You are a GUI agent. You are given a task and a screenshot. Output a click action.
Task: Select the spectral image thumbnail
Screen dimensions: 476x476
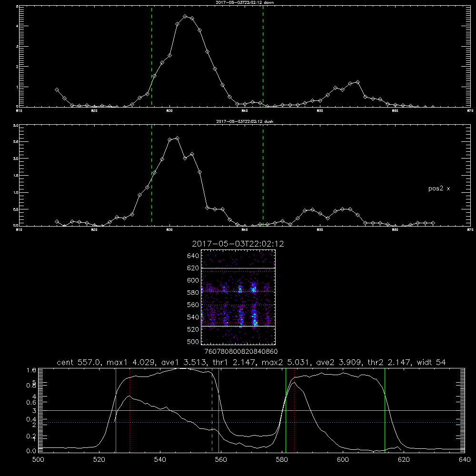(238, 297)
